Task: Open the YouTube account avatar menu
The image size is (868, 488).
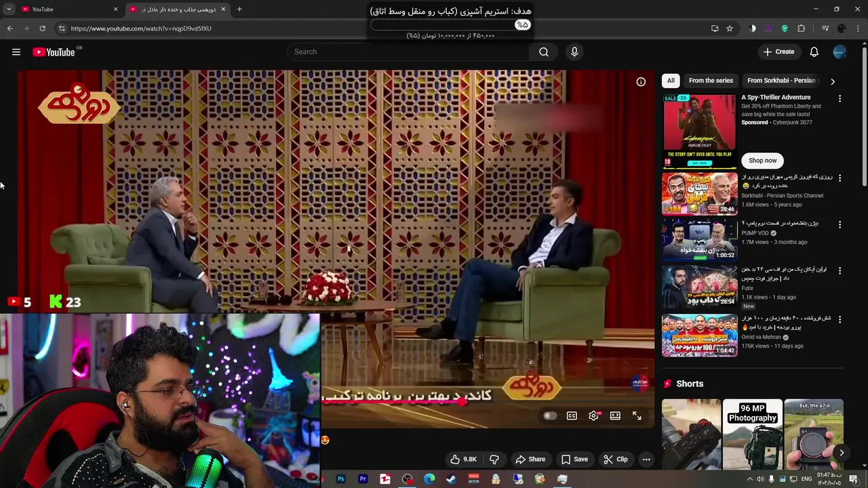Action: click(840, 52)
